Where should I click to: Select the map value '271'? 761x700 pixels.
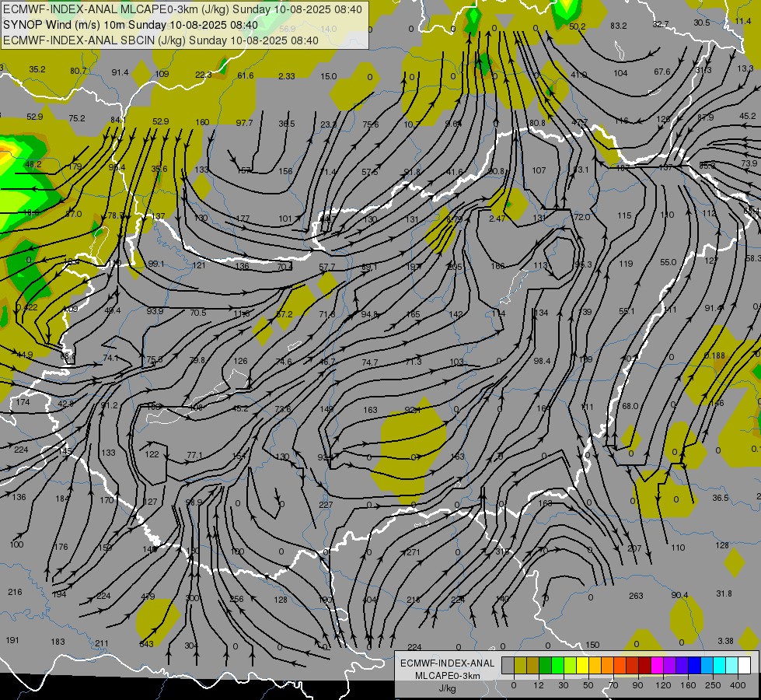pos(414,552)
